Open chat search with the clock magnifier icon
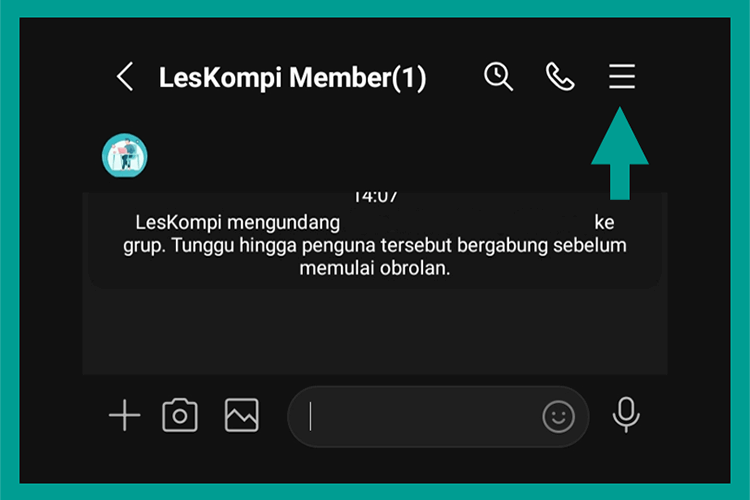The height and width of the screenshot is (500, 750). 498,77
